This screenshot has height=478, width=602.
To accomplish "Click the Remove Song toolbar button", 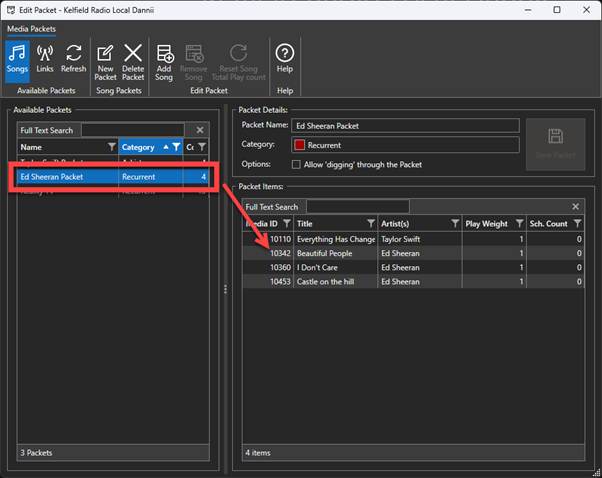I will (x=194, y=63).
